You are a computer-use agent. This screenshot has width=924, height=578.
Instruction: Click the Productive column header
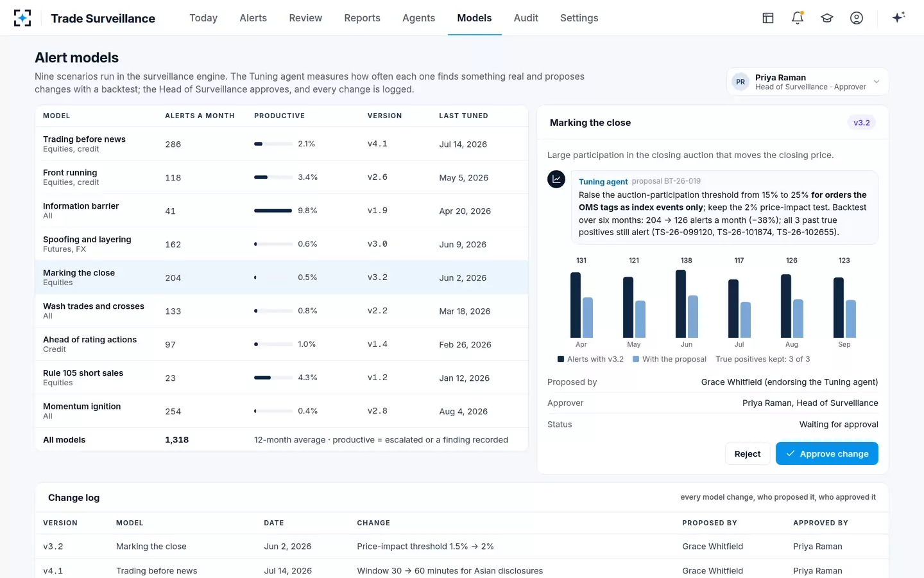(x=280, y=116)
